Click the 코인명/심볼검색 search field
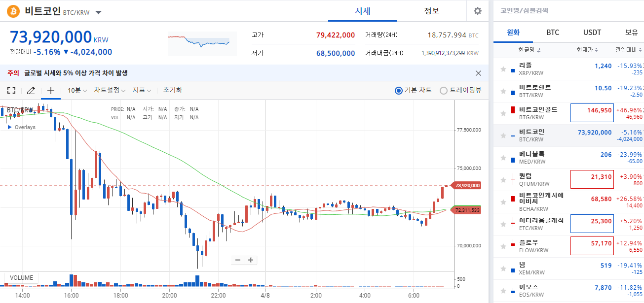Image resolution: width=644 pixels, height=303 pixels. tap(568, 10)
